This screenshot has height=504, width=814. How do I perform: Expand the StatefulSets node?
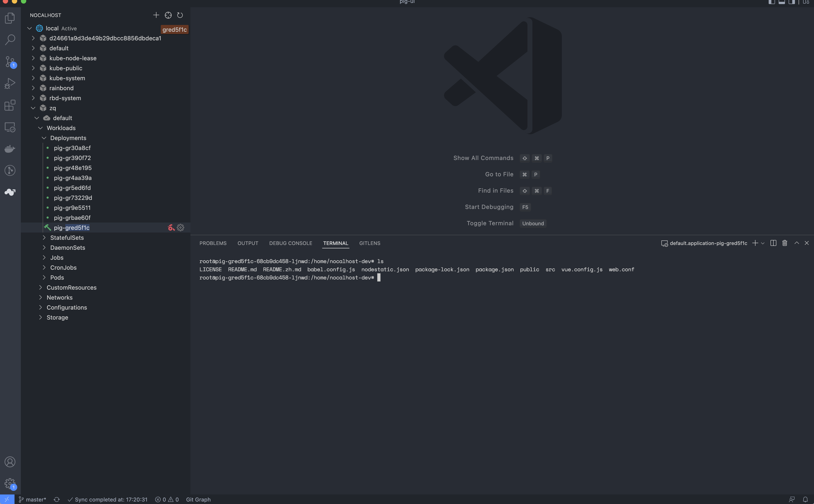tap(44, 238)
